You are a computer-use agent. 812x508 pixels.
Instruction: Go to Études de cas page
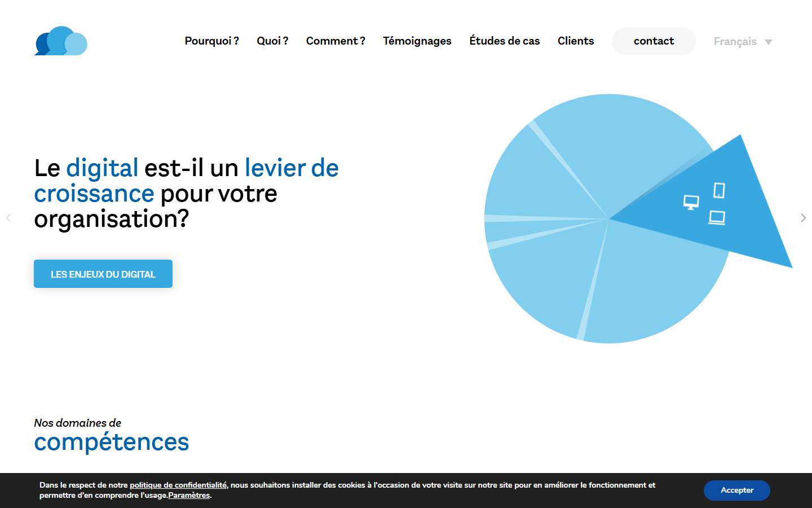pos(505,41)
